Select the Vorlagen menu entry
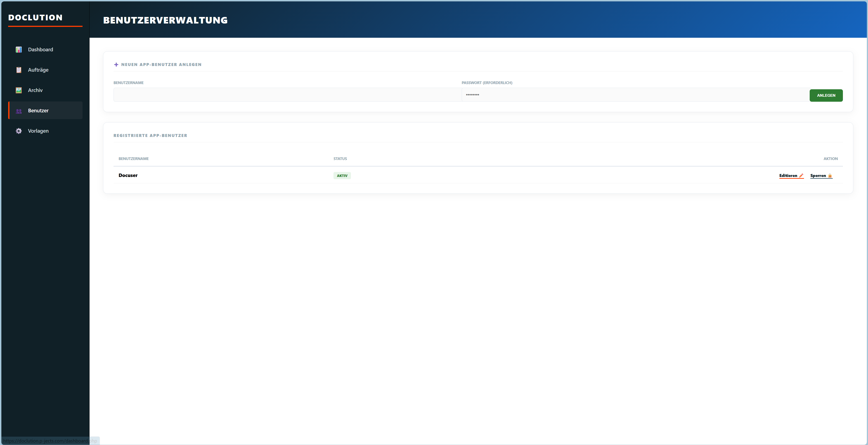This screenshot has height=445, width=868. coord(38,131)
